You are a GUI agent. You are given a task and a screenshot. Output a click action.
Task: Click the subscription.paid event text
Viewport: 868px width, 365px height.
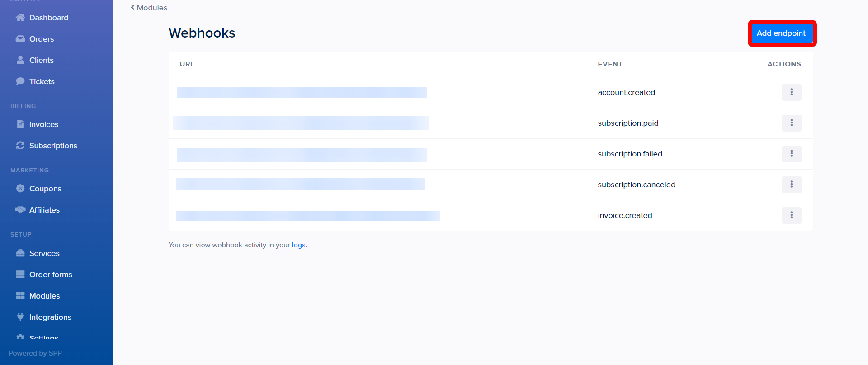point(628,123)
